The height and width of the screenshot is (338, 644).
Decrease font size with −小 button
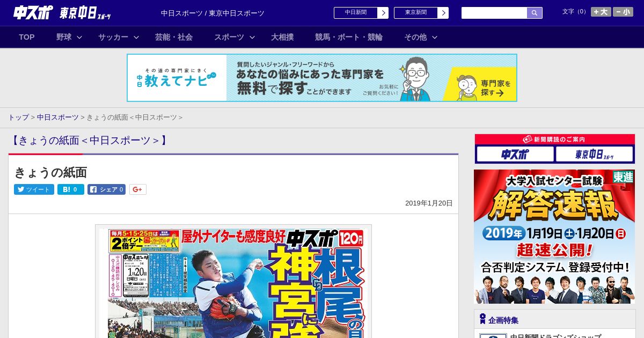623,12
